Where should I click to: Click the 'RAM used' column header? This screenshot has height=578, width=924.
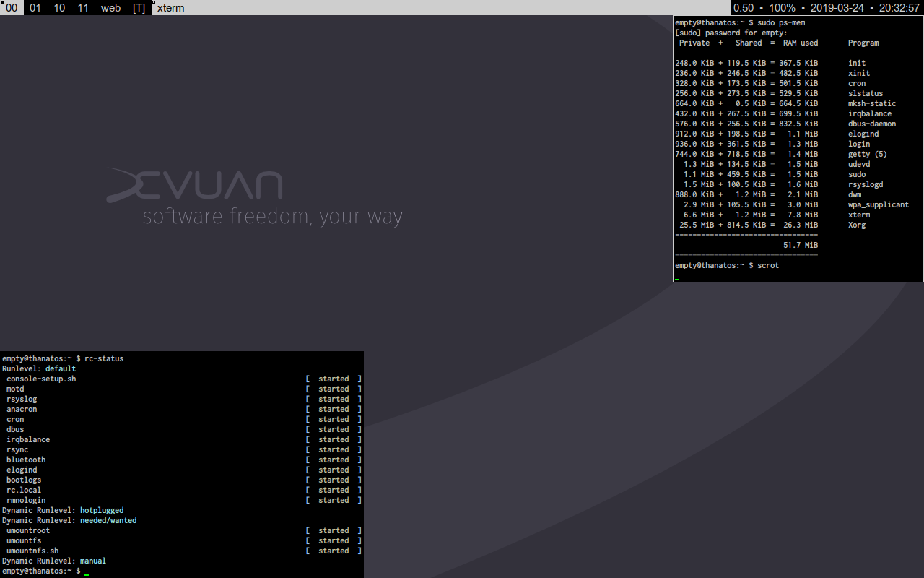tap(801, 43)
